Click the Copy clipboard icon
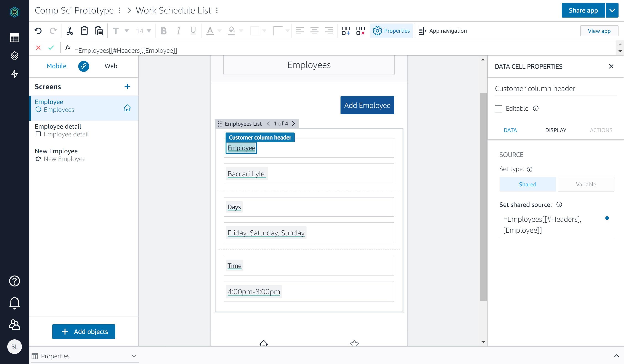624x364 pixels. point(84,31)
